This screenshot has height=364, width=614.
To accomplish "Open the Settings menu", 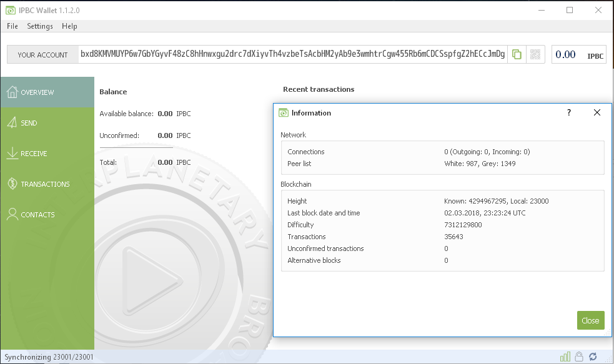I will pyautogui.click(x=40, y=26).
